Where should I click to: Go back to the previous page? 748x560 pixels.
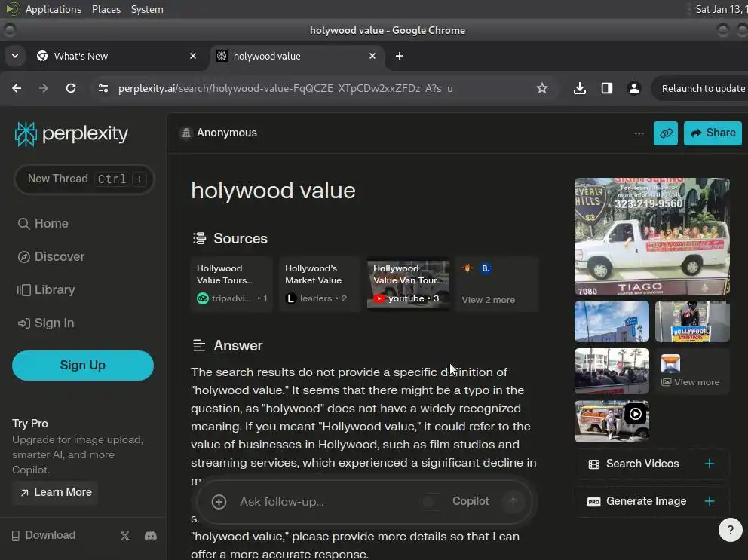[x=17, y=88]
